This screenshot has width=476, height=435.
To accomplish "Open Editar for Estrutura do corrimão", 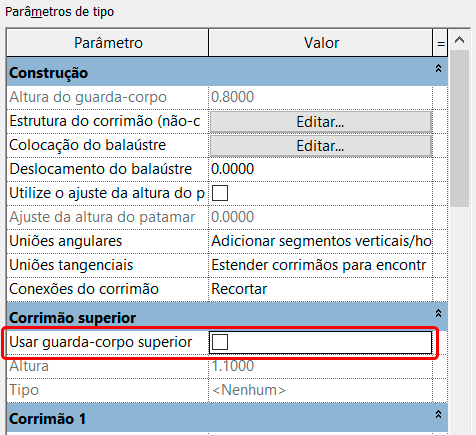I will 321,122.
